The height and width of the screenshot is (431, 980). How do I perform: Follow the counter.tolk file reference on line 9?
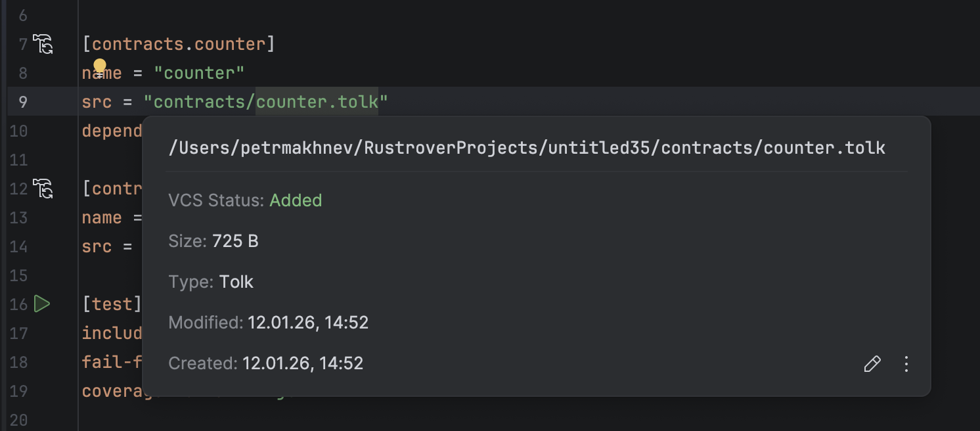pos(317,102)
